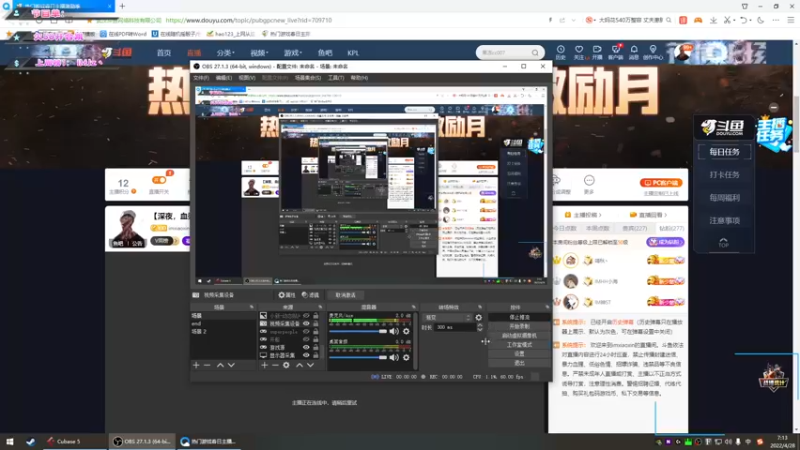Open OBS 工具(T) menu

point(336,78)
